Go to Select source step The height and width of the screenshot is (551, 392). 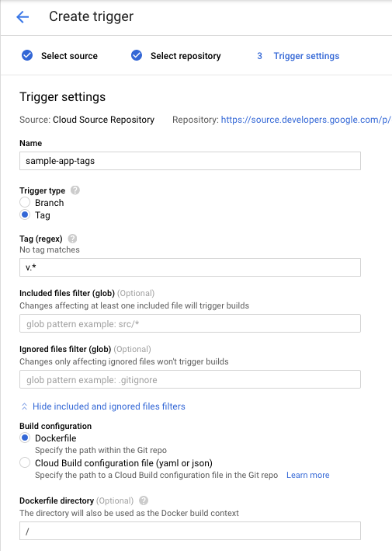tap(70, 56)
